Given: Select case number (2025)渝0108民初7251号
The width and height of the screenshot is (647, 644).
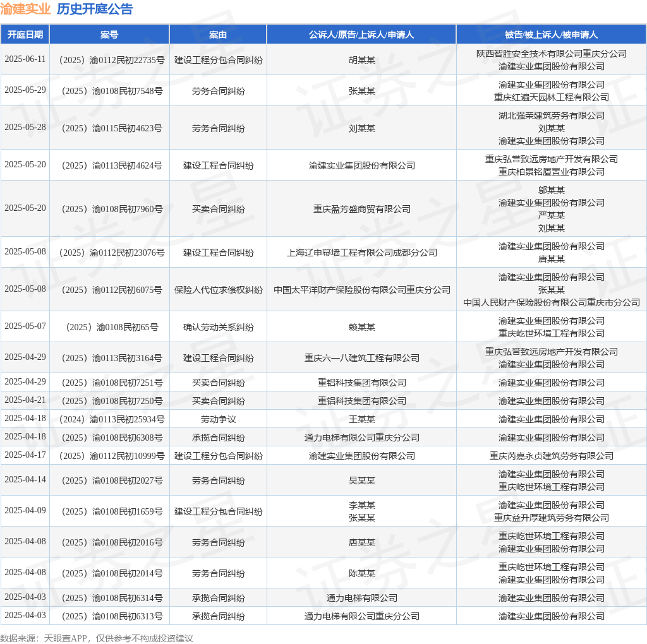Looking at the screenshot, I should coord(112,383).
